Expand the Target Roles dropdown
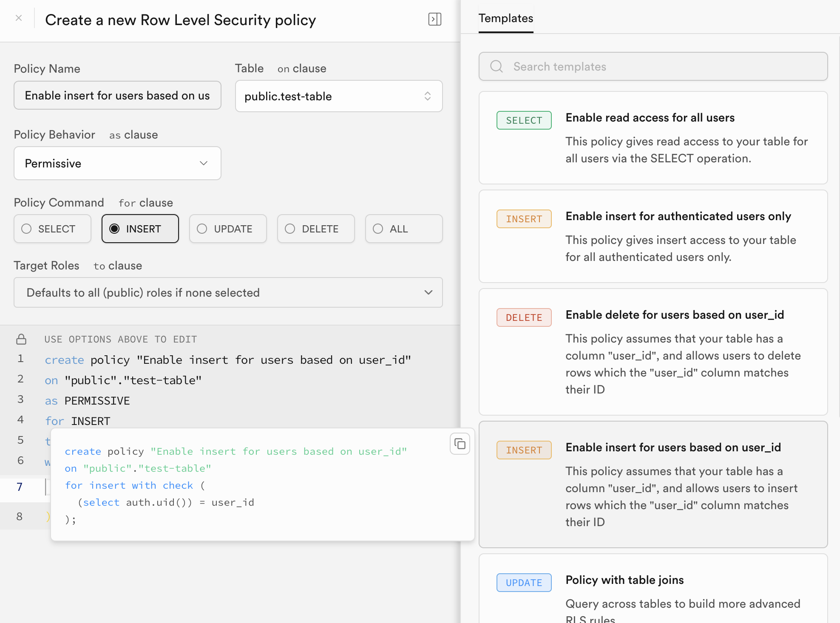The image size is (840, 623). pyautogui.click(x=228, y=292)
